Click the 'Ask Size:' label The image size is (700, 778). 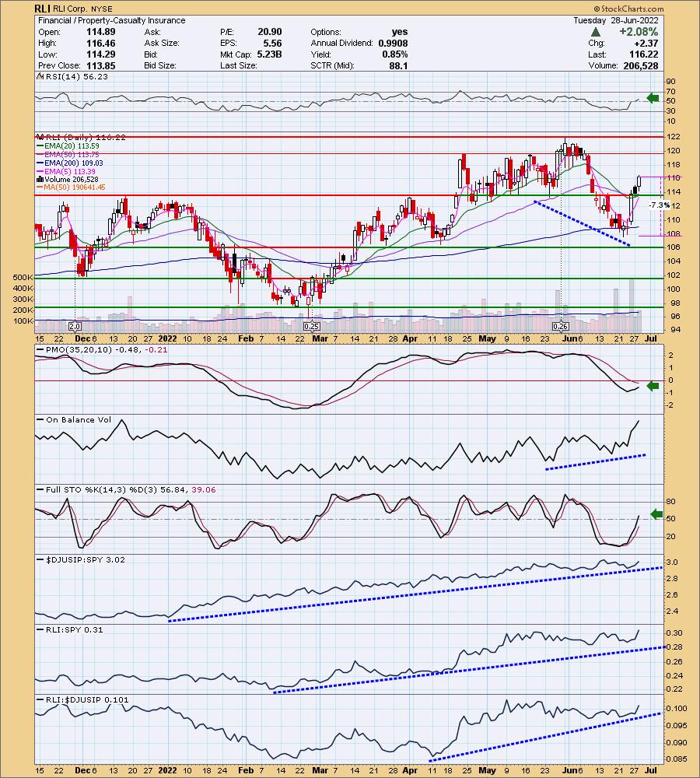click(162, 43)
